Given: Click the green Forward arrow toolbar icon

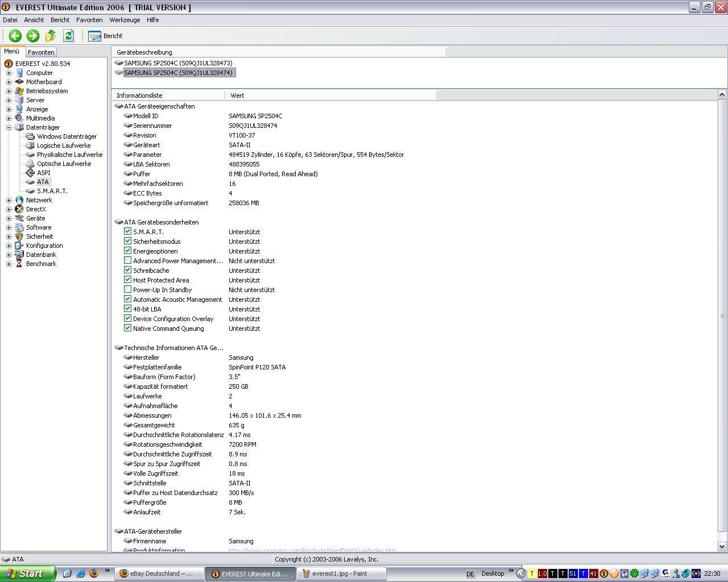Looking at the screenshot, I should [x=33, y=36].
